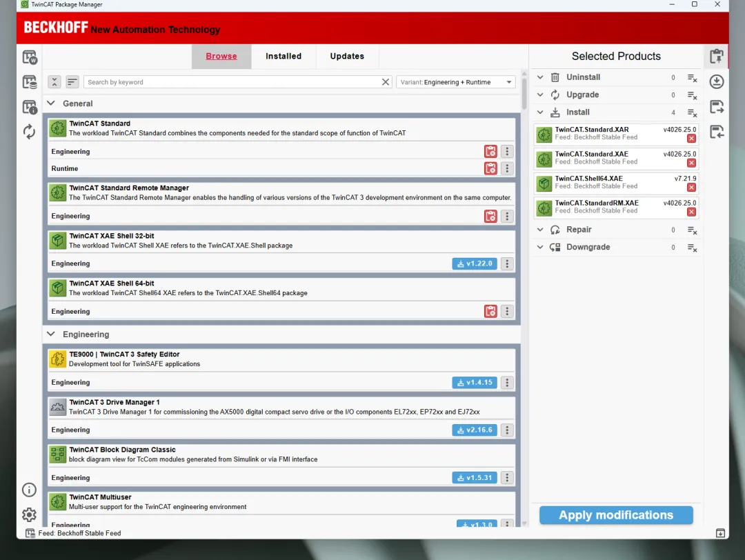Remove TwinCAT.StandardRM.XAE from selected products
The image size is (745, 560).
pos(691,212)
